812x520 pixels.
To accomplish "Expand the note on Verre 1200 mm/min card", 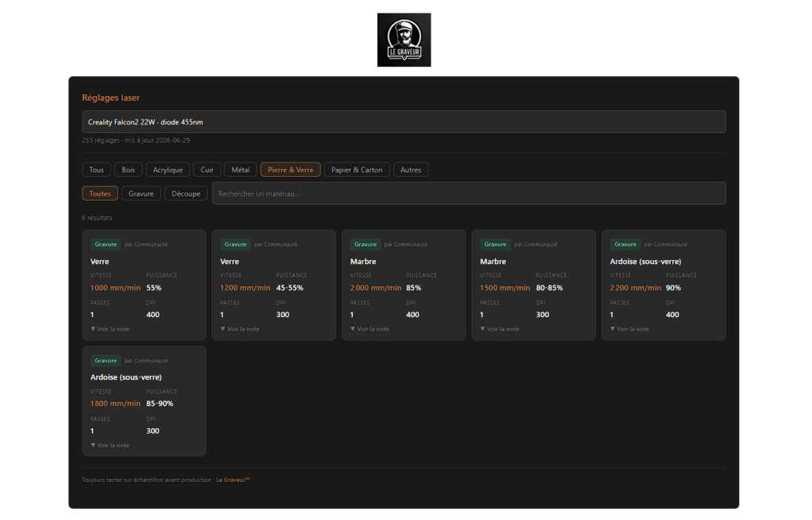I will tap(240, 329).
